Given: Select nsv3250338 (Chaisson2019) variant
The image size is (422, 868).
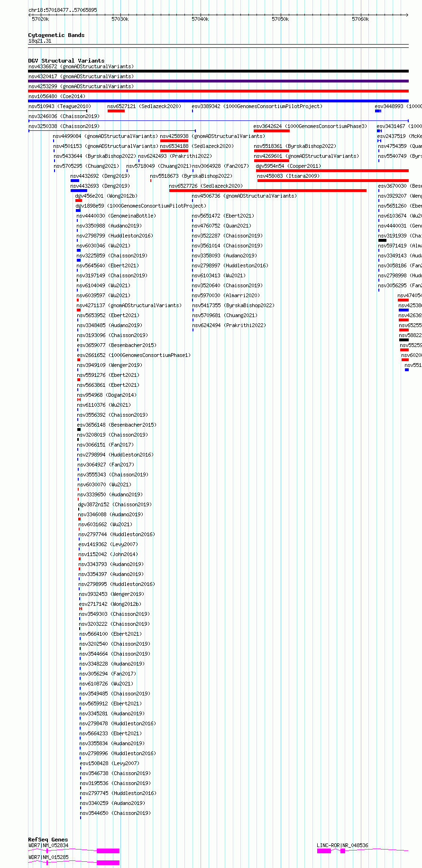Looking at the screenshot, I should [x=64, y=126].
